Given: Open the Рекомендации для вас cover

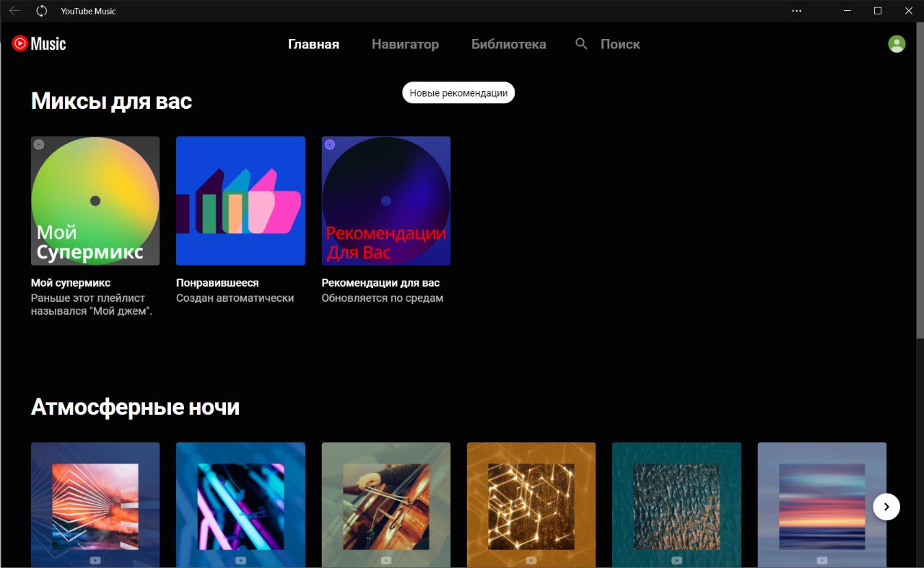Looking at the screenshot, I should [386, 201].
